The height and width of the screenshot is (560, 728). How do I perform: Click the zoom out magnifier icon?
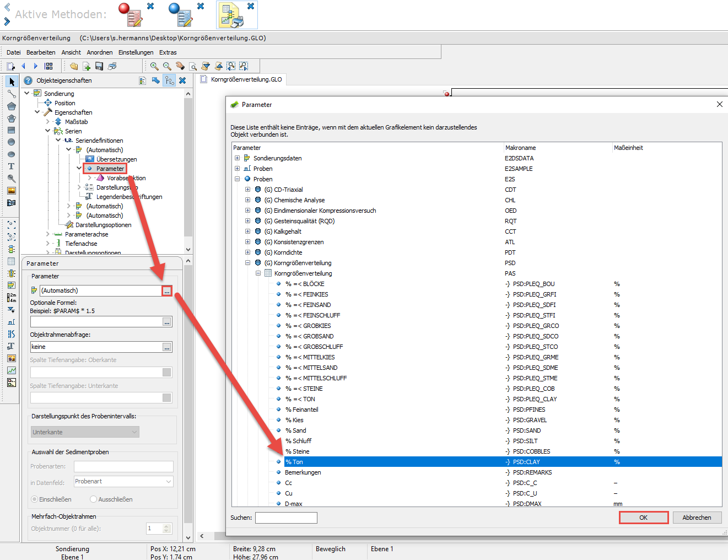tap(167, 66)
